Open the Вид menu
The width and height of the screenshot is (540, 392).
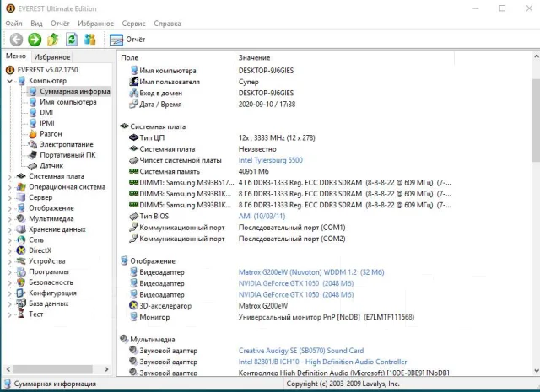coord(36,24)
